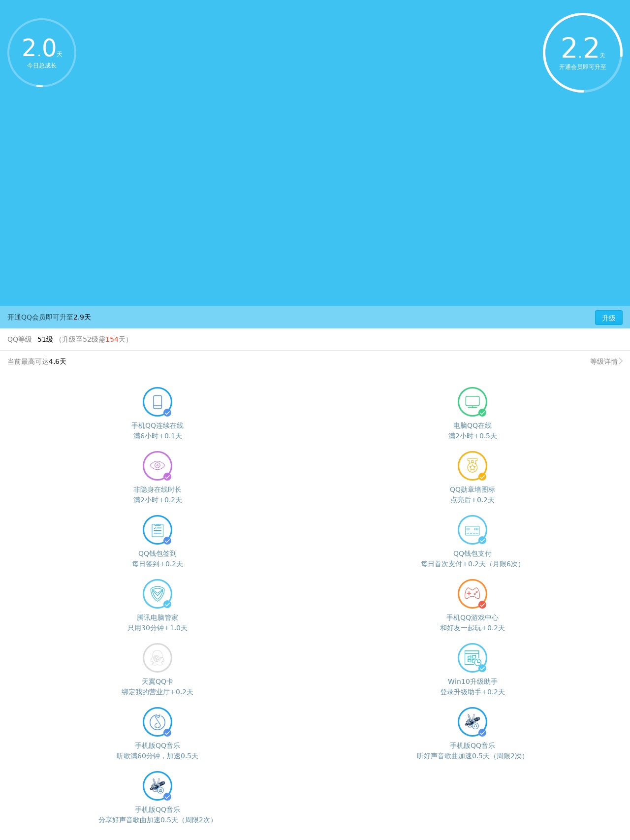Click the text 和好友一起玩+0.2天
The image size is (630, 840).
tap(472, 628)
